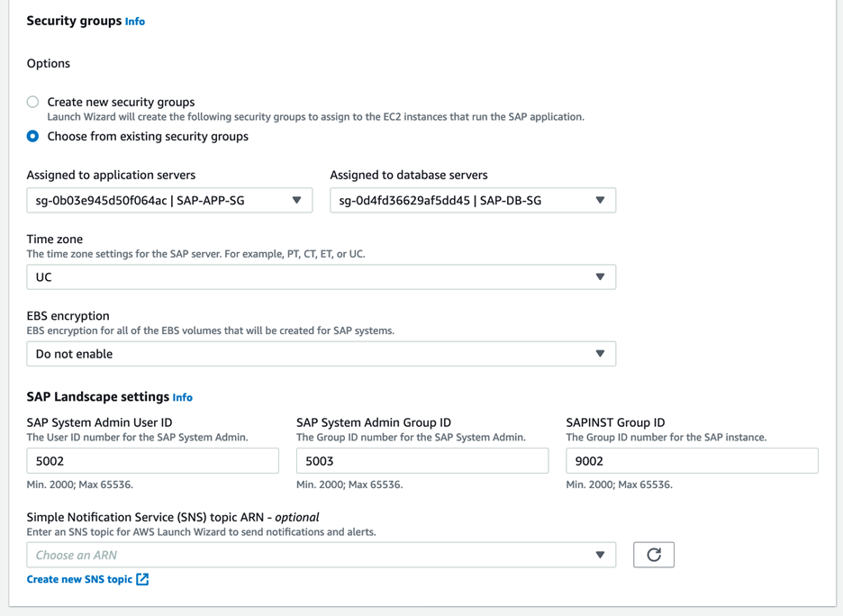
Task: Click the database servers dropdown arrow icon
Action: click(600, 200)
